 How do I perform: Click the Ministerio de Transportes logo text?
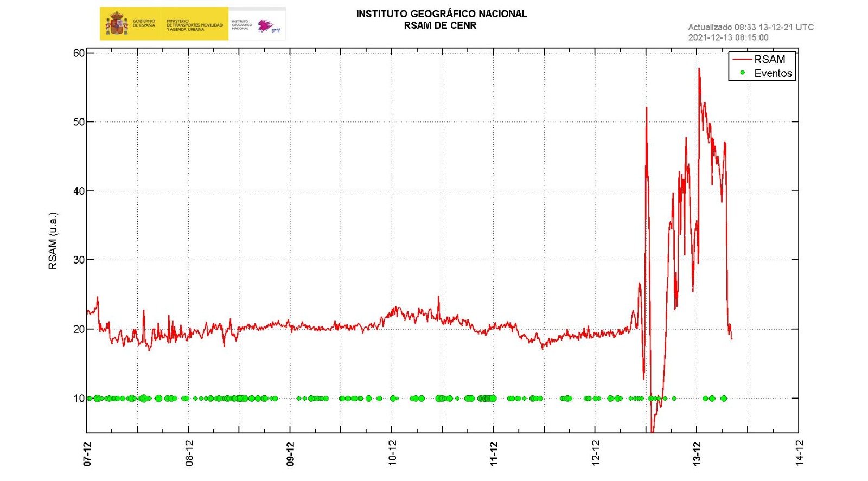click(194, 25)
